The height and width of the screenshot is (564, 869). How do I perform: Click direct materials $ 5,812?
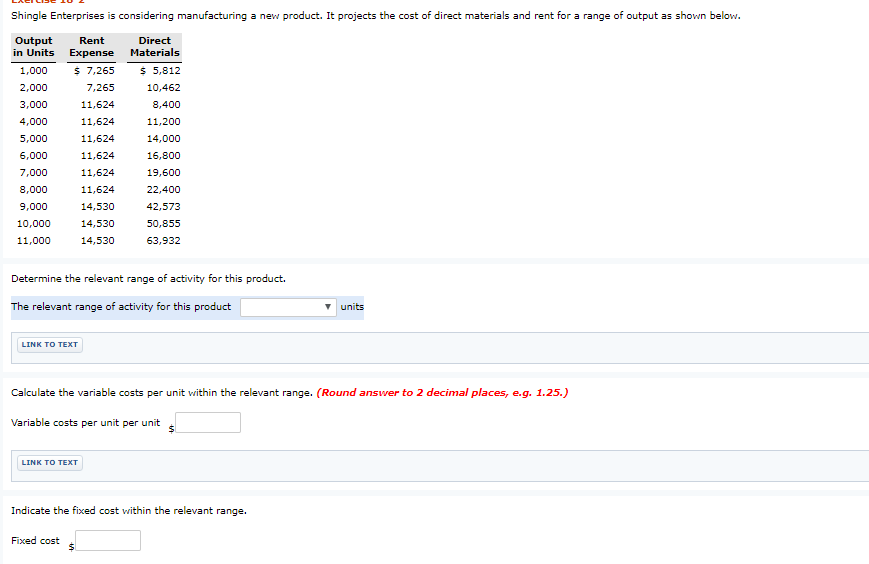pyautogui.click(x=160, y=71)
